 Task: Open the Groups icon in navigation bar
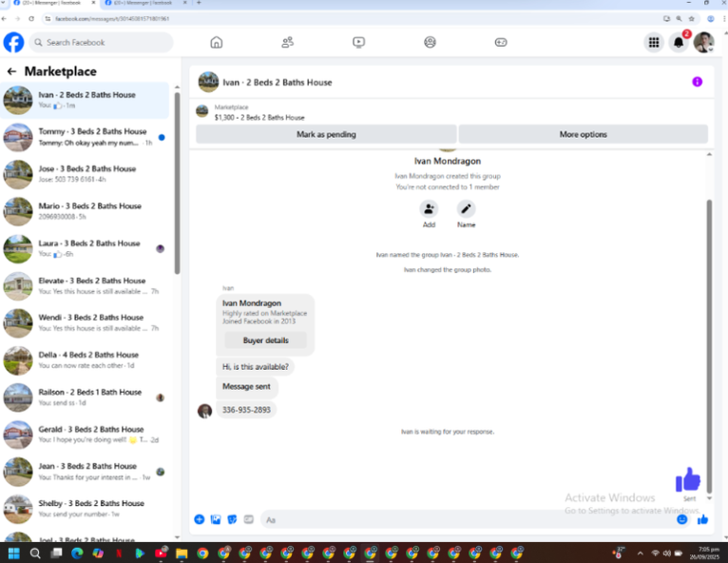tap(430, 42)
